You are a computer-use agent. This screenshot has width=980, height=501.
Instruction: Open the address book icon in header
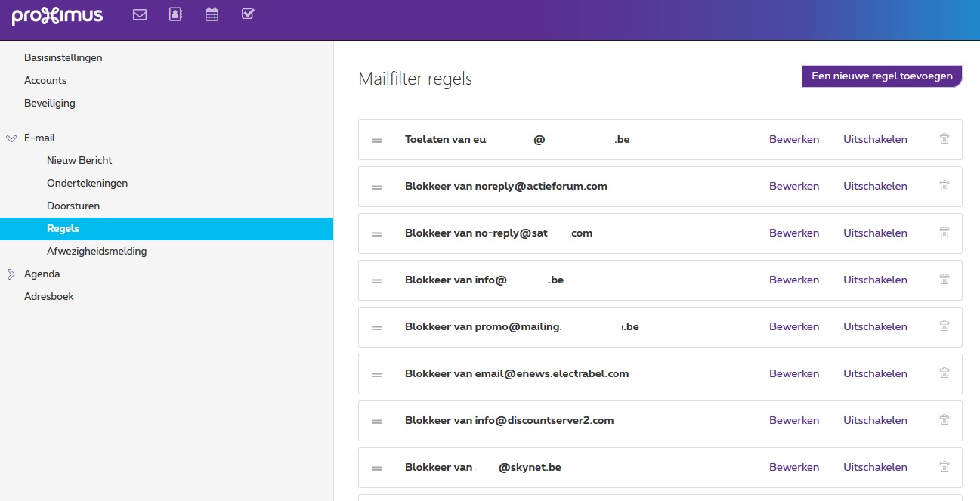click(x=175, y=14)
